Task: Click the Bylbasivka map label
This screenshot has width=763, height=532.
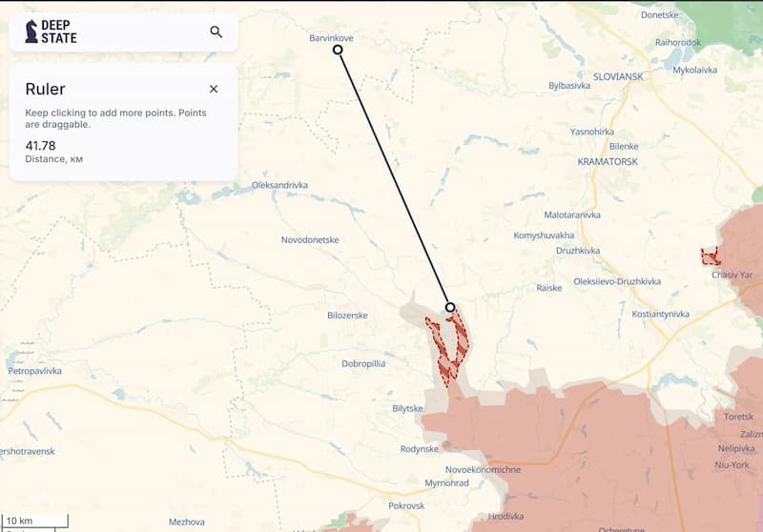Action: pyautogui.click(x=569, y=86)
